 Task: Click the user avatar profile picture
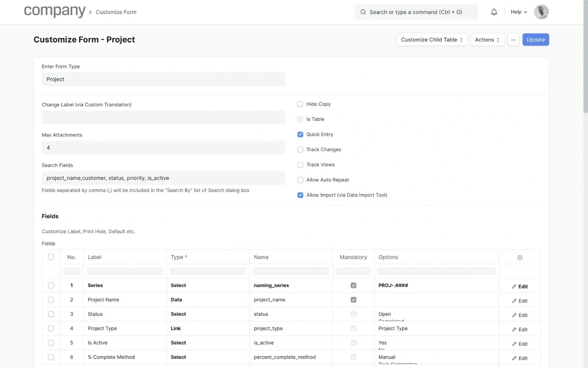click(x=541, y=12)
